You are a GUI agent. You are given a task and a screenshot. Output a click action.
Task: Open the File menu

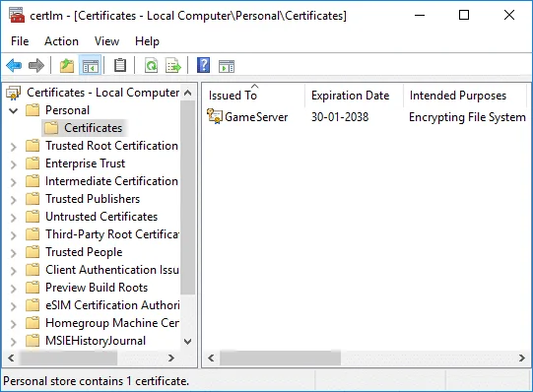20,41
